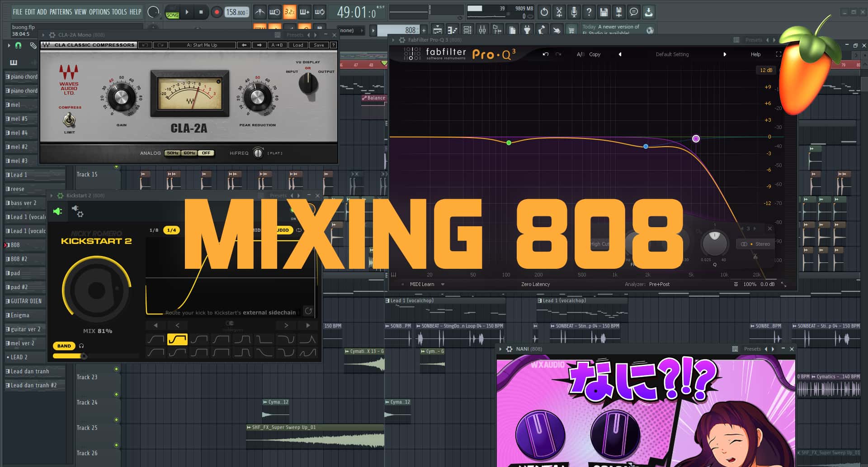The width and height of the screenshot is (868, 467).
Task: Open the Kickstart 2 speaker settings gear icon
Action: (x=77, y=211)
